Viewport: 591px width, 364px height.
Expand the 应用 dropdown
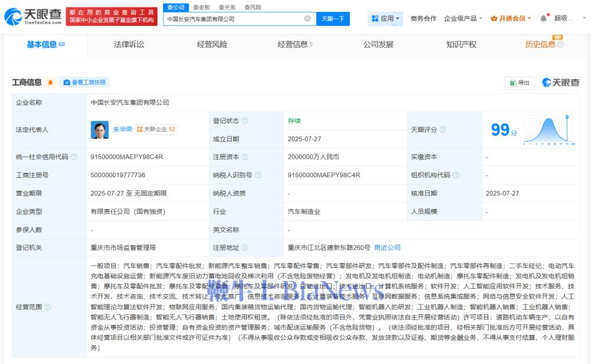(x=385, y=18)
